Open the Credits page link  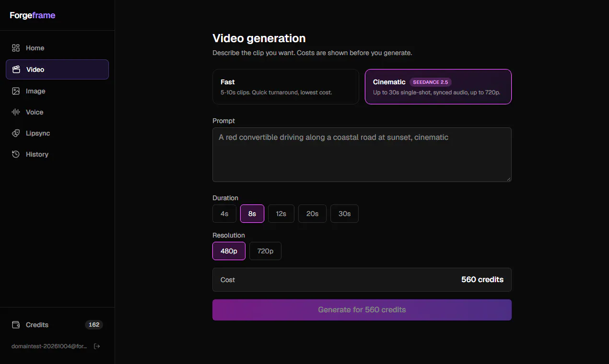(57, 325)
